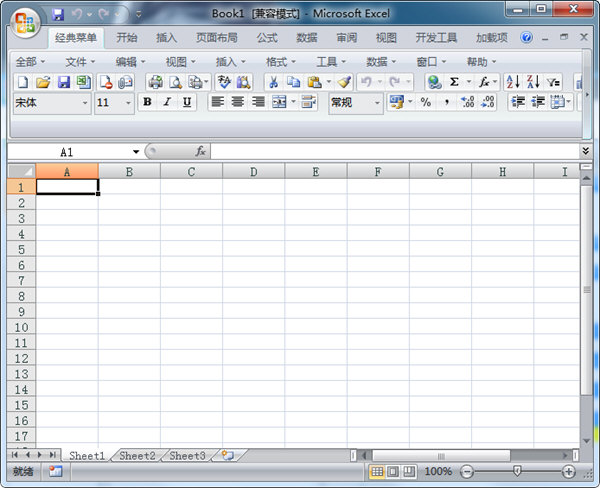Click the zoom slider handle
The width and height of the screenshot is (600, 488).
pyautogui.click(x=517, y=471)
